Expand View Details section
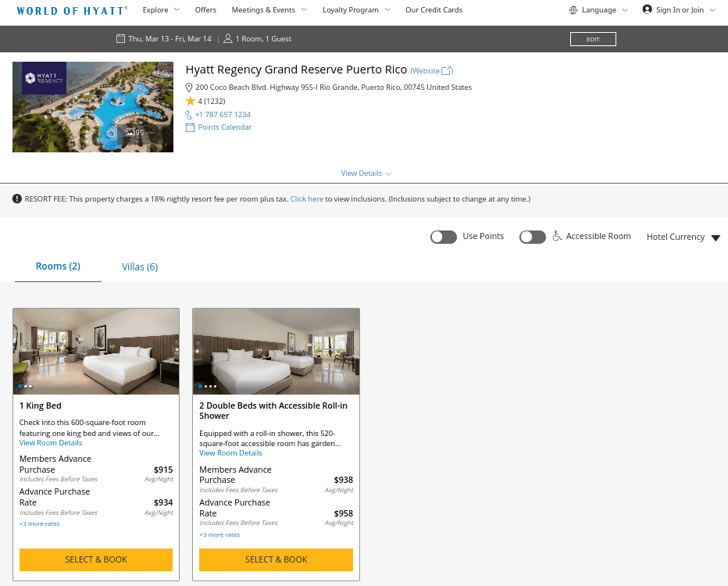 366,173
